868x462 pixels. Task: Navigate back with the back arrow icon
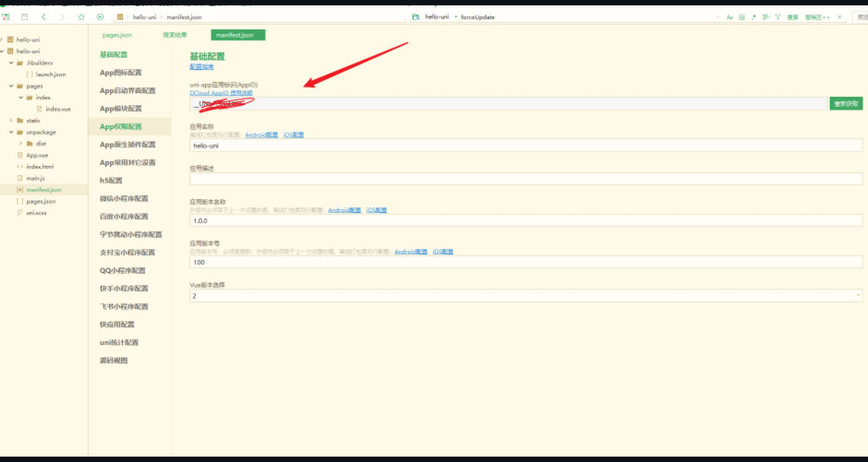(44, 16)
